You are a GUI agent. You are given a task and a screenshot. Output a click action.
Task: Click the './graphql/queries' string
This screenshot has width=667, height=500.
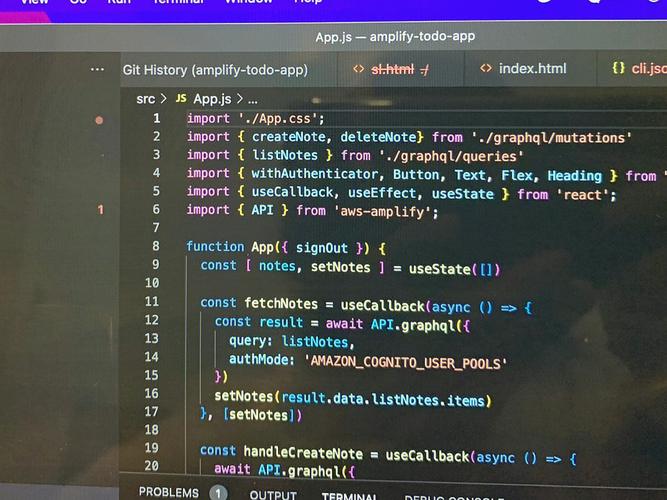tap(451, 156)
